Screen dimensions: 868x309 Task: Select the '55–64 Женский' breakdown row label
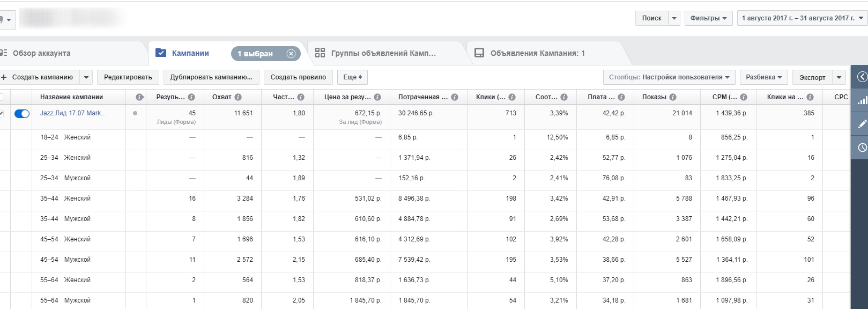tap(65, 280)
